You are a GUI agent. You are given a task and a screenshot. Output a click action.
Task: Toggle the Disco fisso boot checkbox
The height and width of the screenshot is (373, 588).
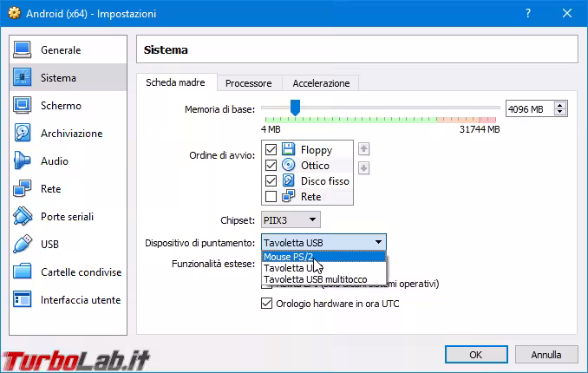point(271,181)
